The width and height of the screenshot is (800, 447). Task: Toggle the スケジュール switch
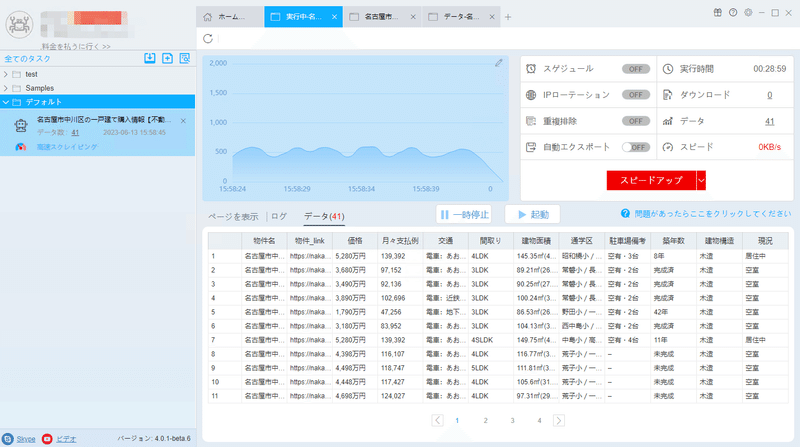point(636,69)
